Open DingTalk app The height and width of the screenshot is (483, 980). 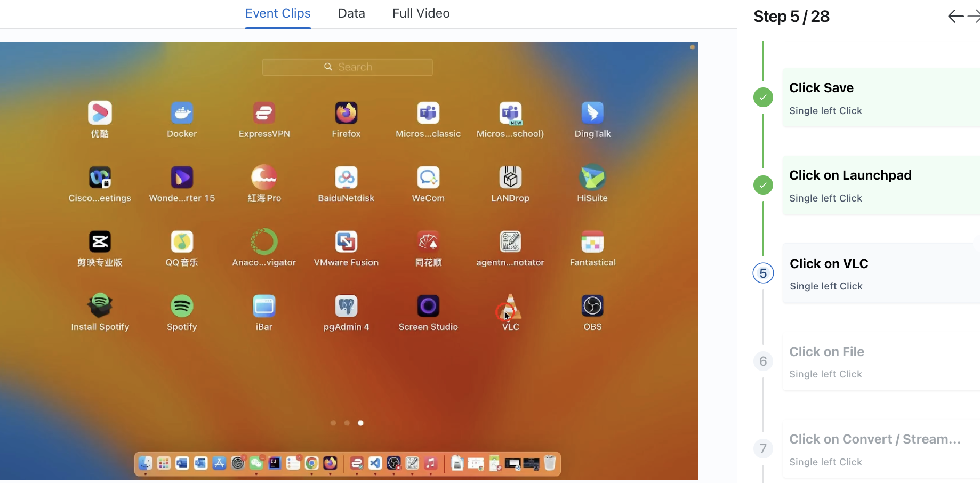point(592,112)
